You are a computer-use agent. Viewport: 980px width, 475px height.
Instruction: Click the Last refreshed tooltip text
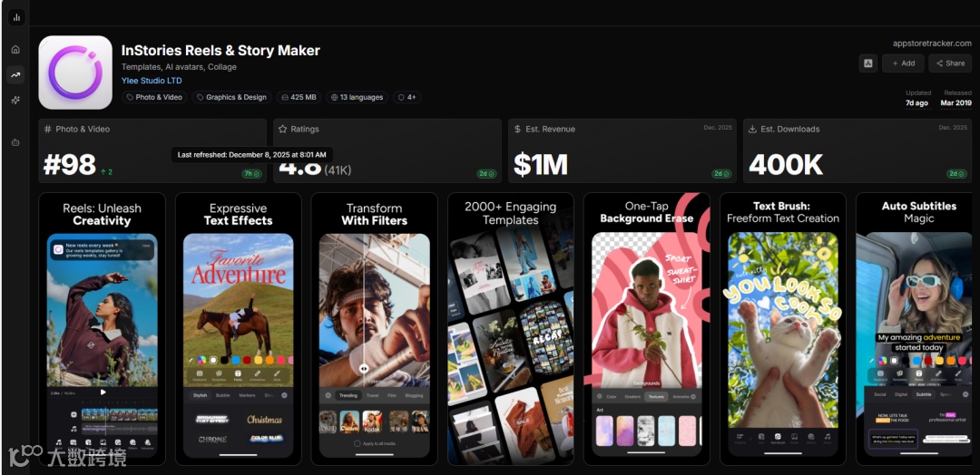point(252,154)
